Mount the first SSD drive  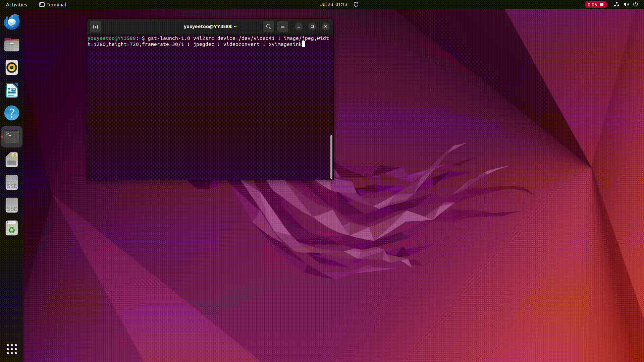(12, 182)
